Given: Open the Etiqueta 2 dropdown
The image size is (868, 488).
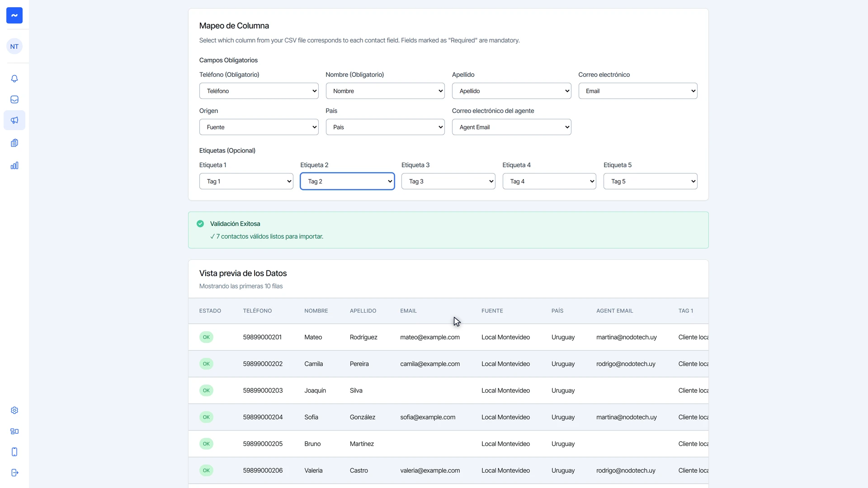Looking at the screenshot, I should 347,181.
